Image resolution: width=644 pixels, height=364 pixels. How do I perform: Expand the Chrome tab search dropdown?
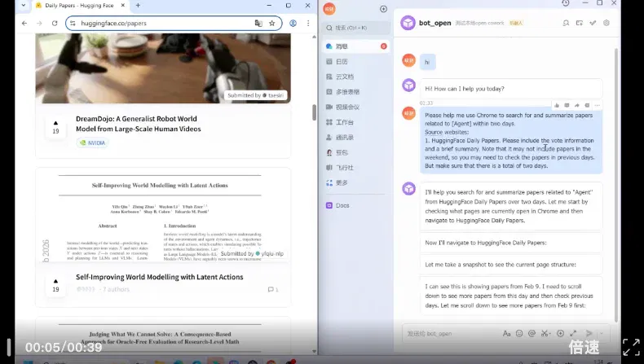click(23, 6)
